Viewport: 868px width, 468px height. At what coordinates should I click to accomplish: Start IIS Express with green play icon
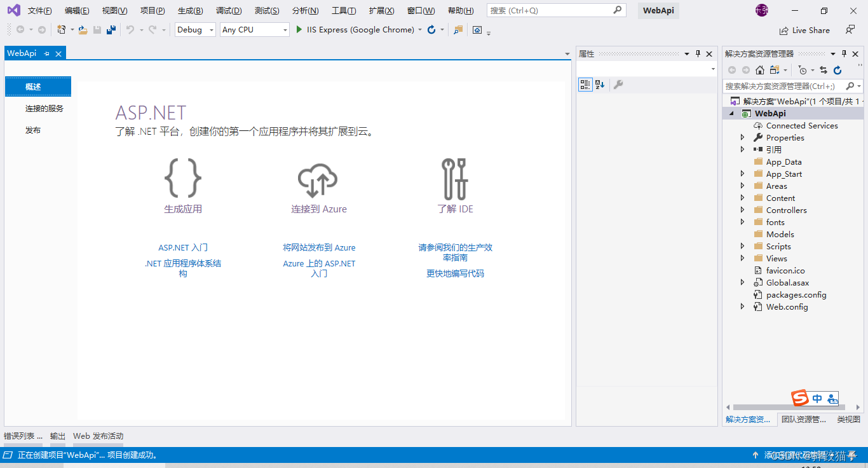(x=299, y=30)
